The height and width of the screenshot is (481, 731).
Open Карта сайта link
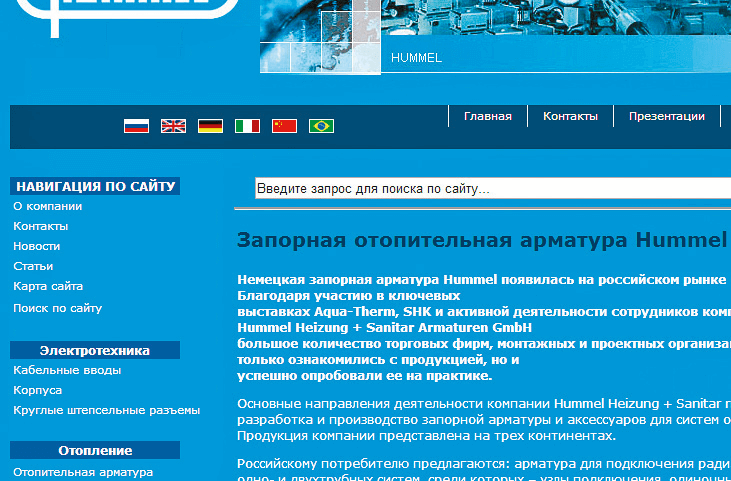pos(48,286)
